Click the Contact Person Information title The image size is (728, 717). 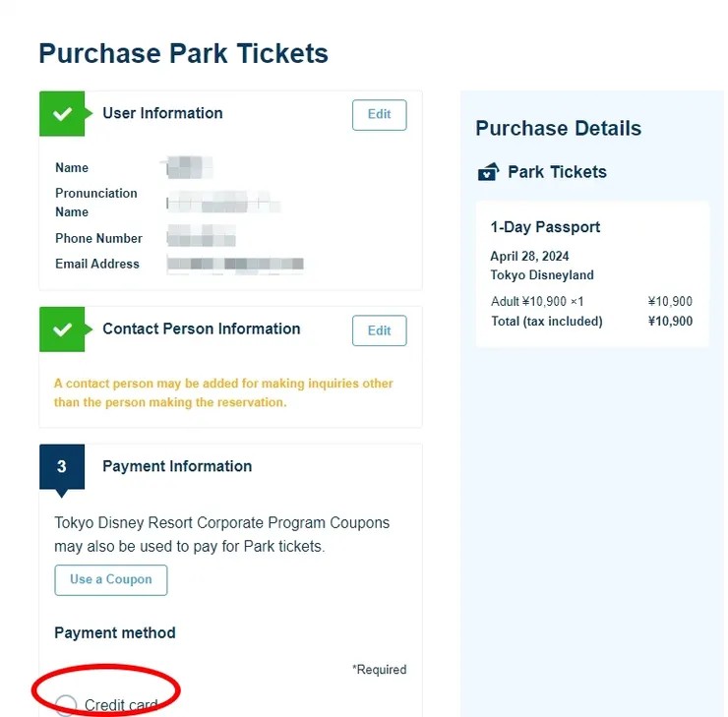tap(202, 329)
